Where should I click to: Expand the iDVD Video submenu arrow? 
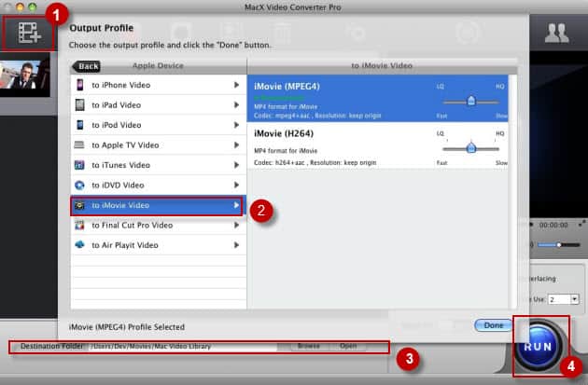(236, 185)
